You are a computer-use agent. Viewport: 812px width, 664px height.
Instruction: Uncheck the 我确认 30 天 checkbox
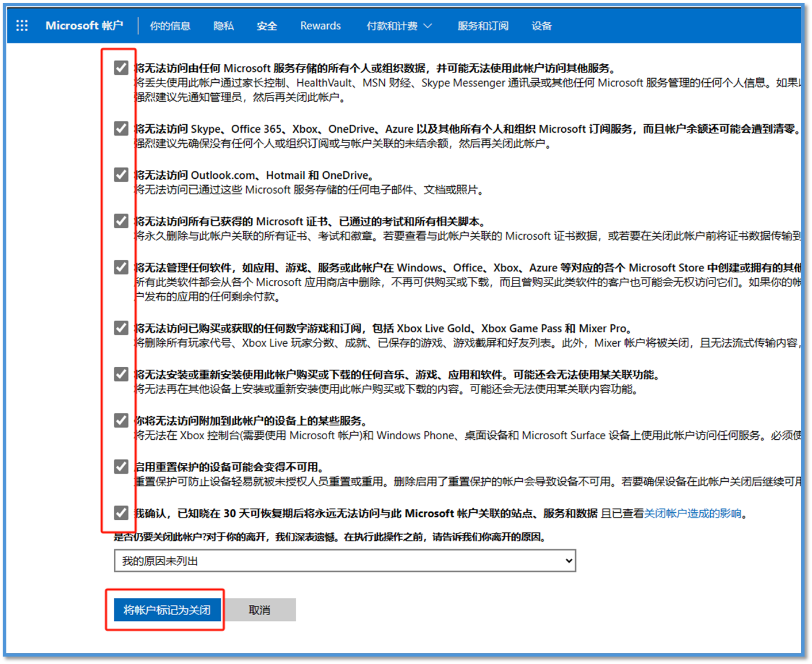[121, 512]
